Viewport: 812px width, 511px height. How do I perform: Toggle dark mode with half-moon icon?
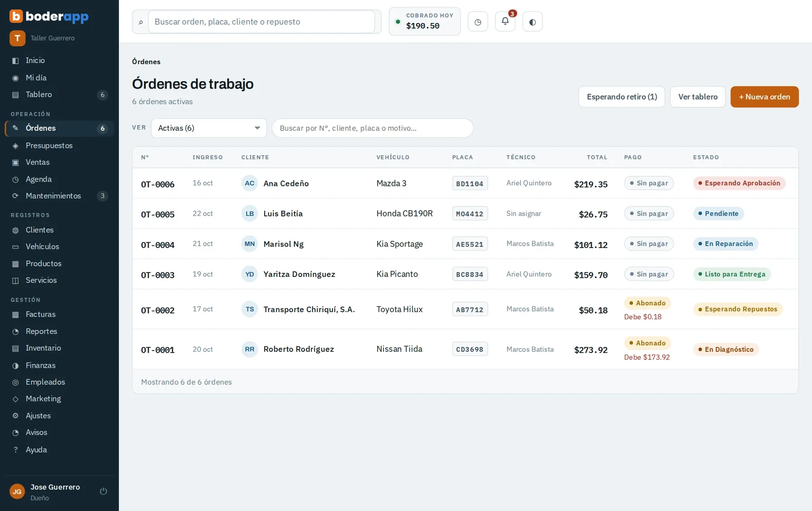click(532, 22)
